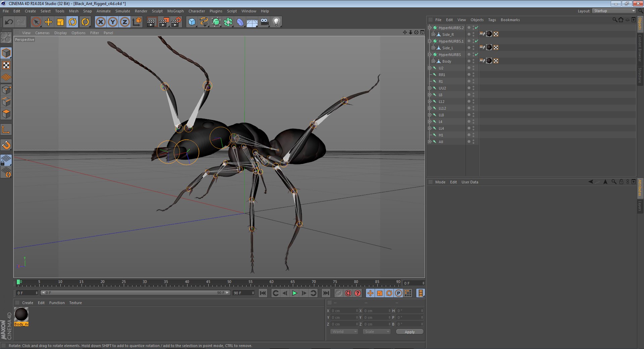Click the Make Editable icon in left sidebar
644x349 pixels.
[6, 38]
